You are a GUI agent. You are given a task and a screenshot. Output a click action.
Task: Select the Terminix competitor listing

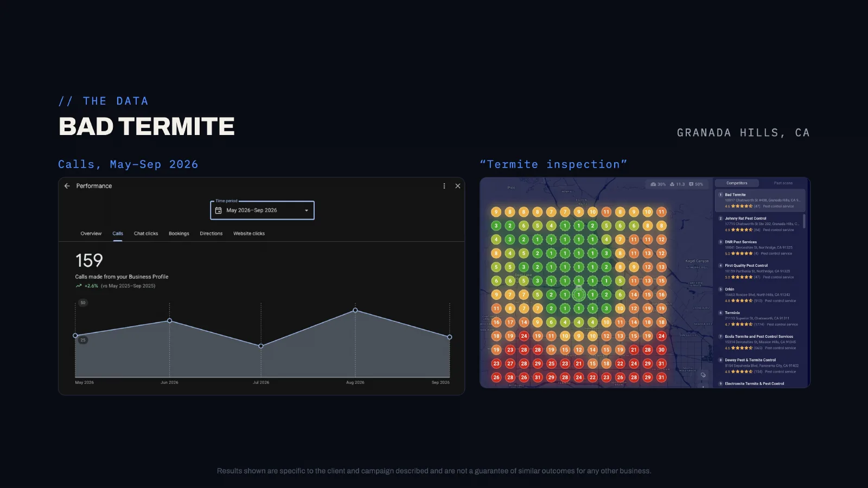pyautogui.click(x=760, y=318)
